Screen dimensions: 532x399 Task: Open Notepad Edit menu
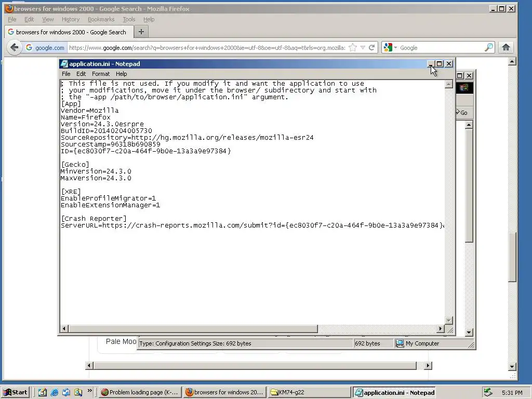click(x=81, y=74)
